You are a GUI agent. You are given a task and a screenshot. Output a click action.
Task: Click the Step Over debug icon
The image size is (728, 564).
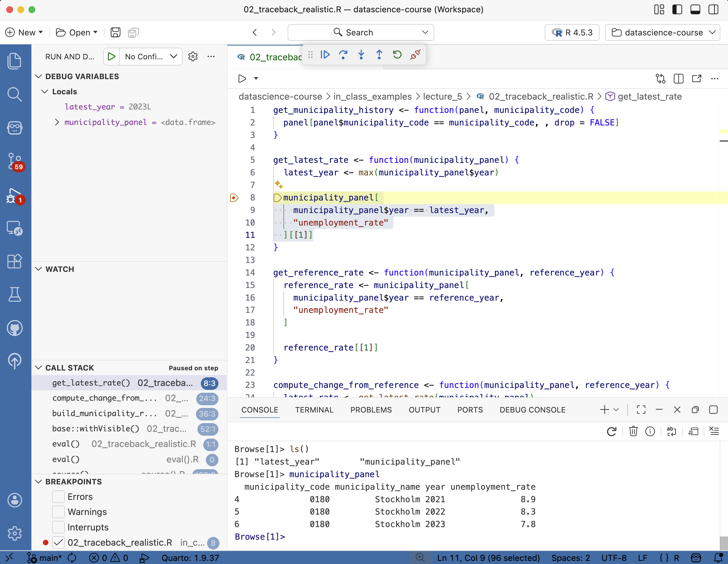click(343, 55)
